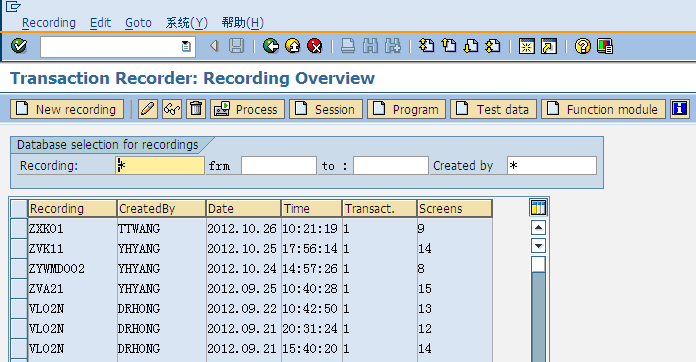
Task: Select row selector for VL02N 15:40:20
Action: tap(19, 348)
